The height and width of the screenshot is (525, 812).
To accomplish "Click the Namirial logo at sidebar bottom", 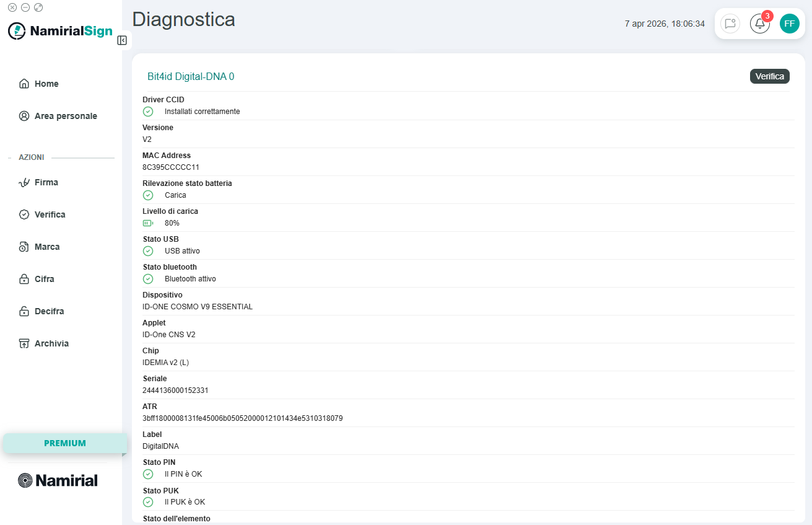I will (58, 480).
